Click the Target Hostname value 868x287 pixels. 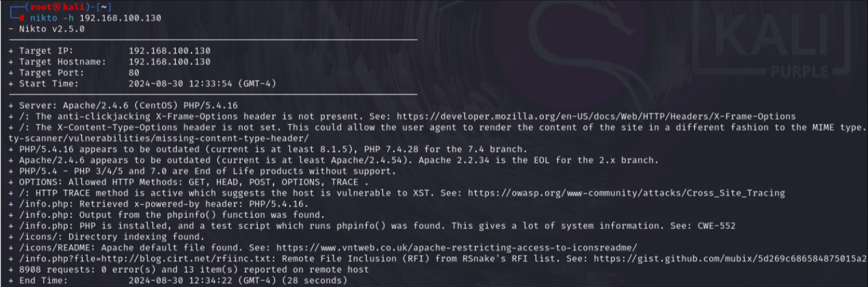(x=169, y=62)
